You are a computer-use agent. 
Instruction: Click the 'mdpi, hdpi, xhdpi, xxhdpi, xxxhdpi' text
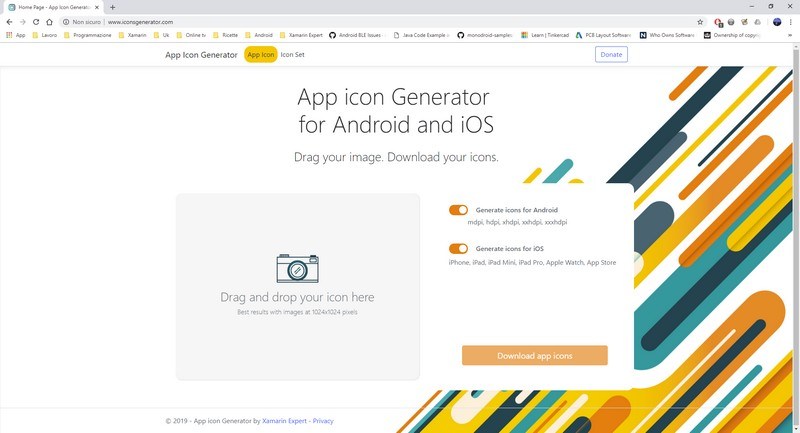click(x=517, y=222)
